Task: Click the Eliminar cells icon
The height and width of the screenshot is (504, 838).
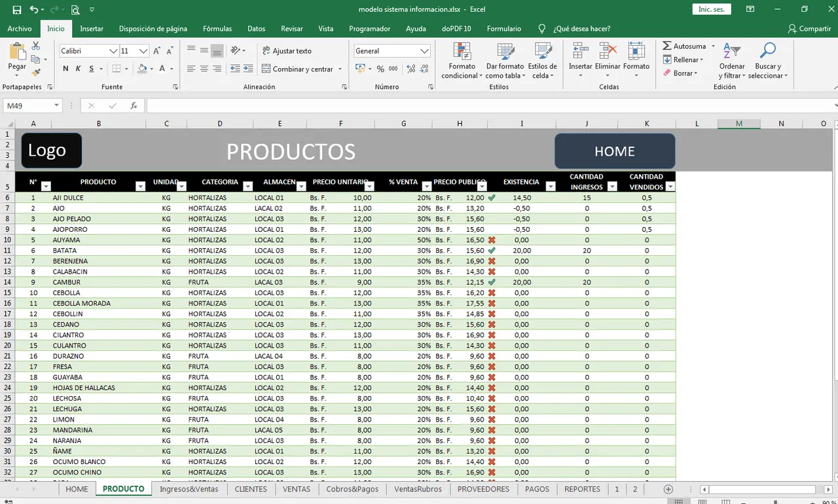Action: 608,51
